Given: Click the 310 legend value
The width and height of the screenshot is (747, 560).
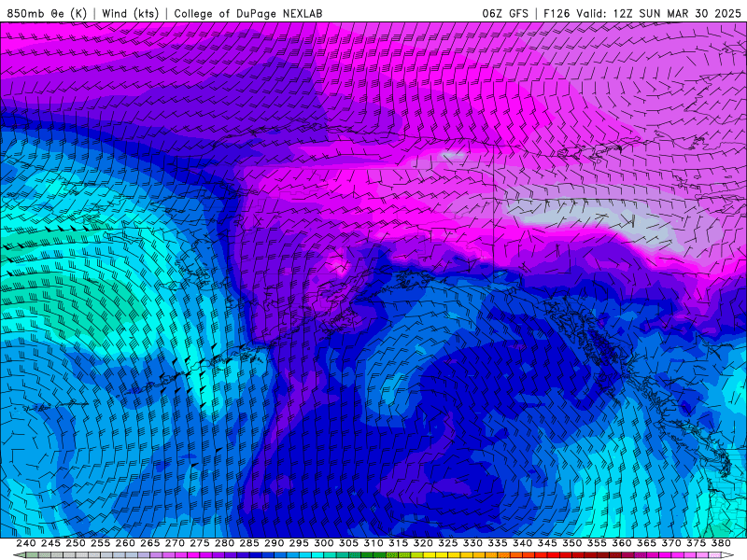Looking at the screenshot, I should point(373,543).
